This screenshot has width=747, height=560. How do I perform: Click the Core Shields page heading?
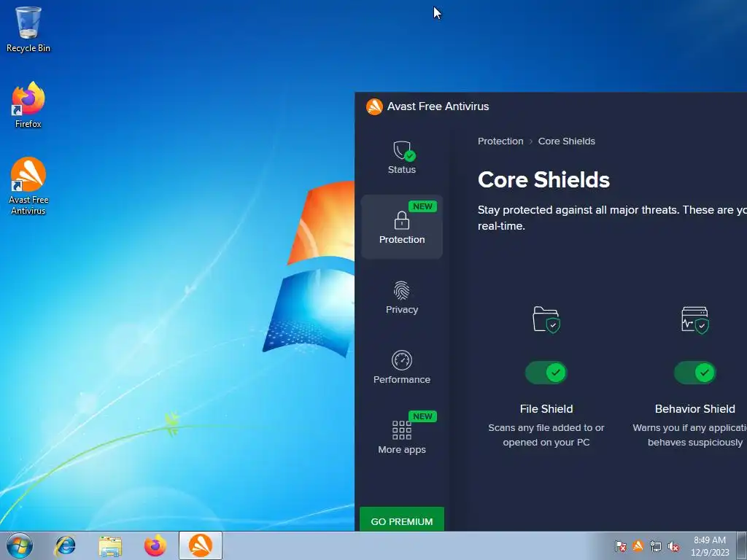tap(543, 180)
